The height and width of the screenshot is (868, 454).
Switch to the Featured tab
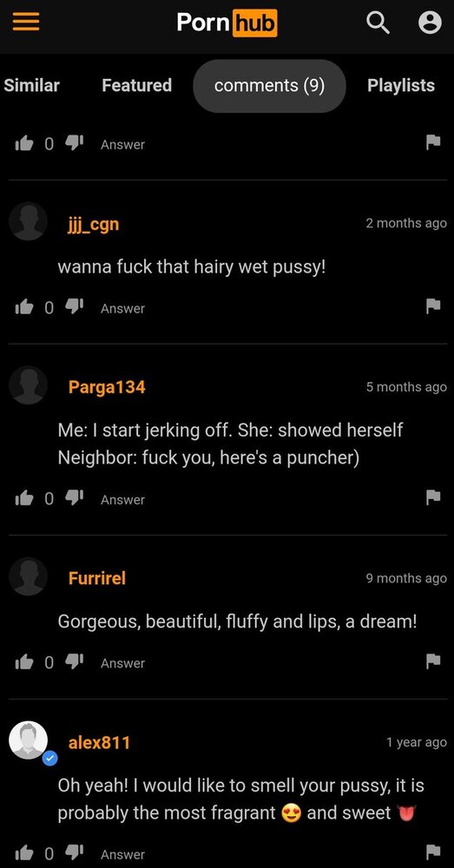(137, 85)
